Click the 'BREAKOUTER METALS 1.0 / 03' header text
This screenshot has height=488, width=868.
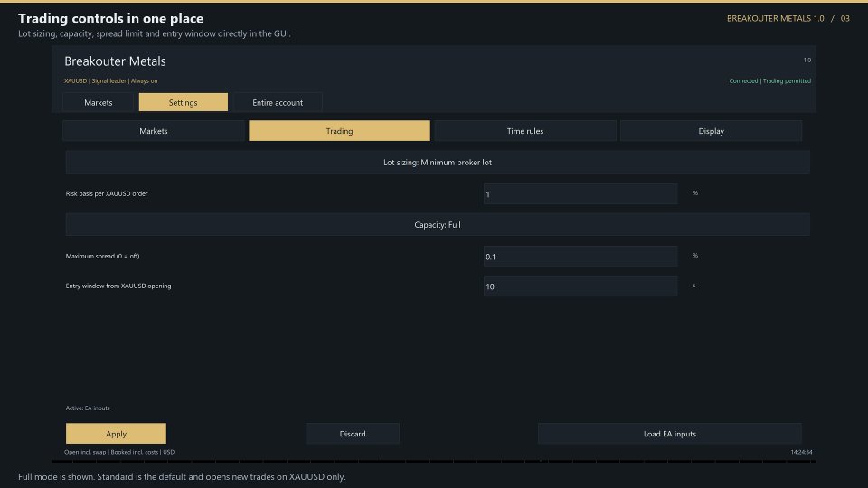(x=788, y=18)
